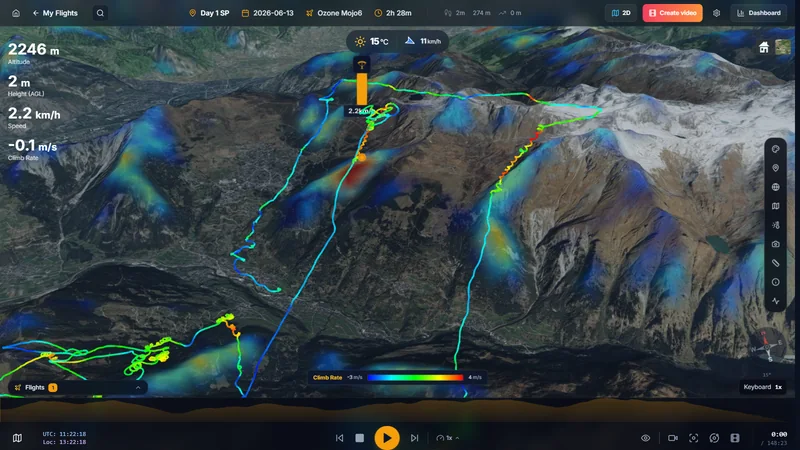Open the camera snapshot tool in right sidebar
The height and width of the screenshot is (450, 800).
pyautogui.click(x=776, y=244)
